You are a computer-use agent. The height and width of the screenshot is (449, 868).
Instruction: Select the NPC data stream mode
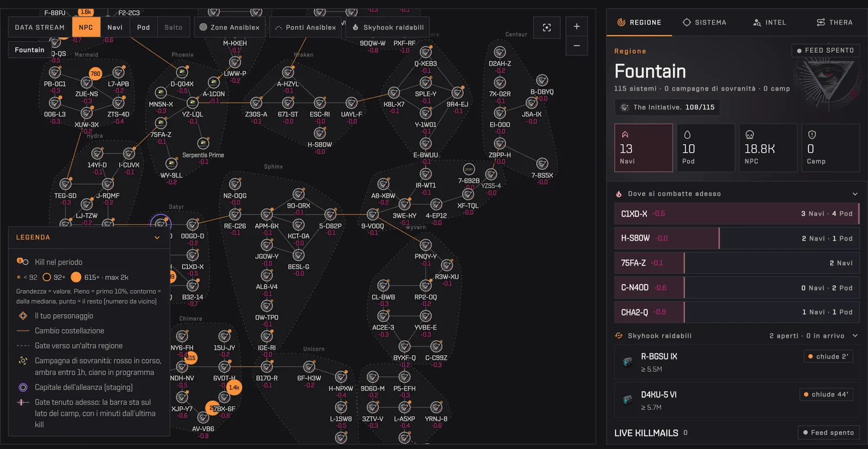point(86,27)
